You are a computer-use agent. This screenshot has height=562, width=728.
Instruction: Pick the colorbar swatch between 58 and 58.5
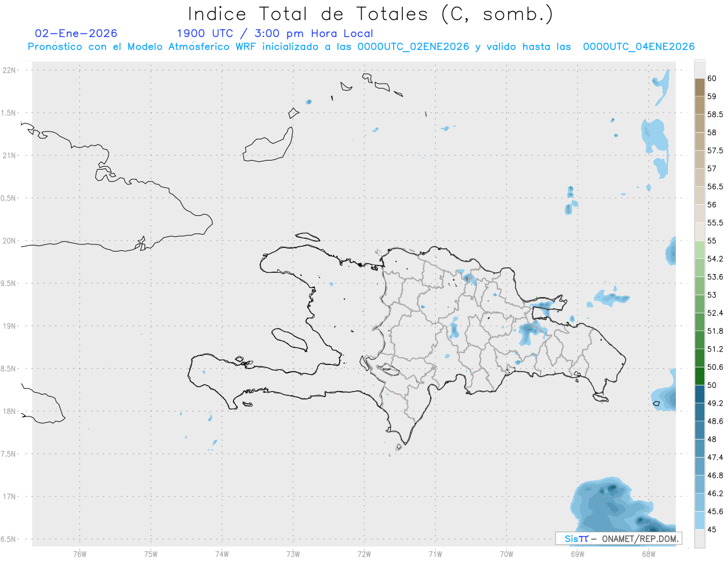pyautogui.click(x=699, y=123)
